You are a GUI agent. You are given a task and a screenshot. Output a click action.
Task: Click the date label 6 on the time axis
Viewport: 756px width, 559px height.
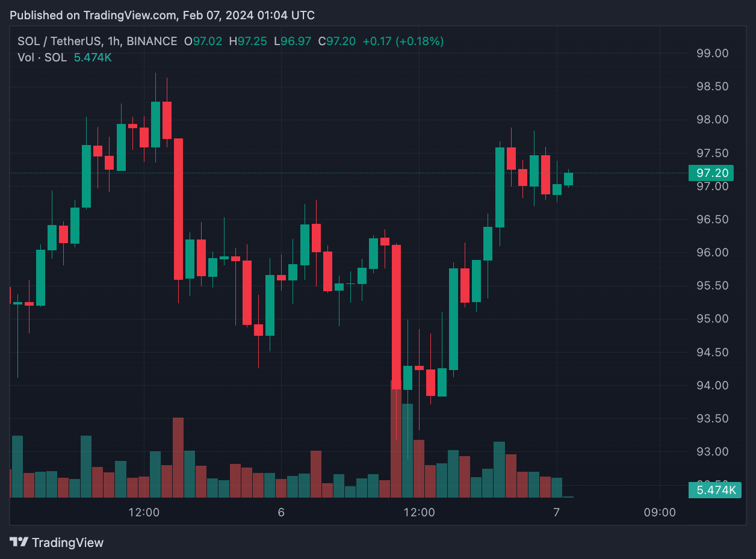click(x=280, y=513)
